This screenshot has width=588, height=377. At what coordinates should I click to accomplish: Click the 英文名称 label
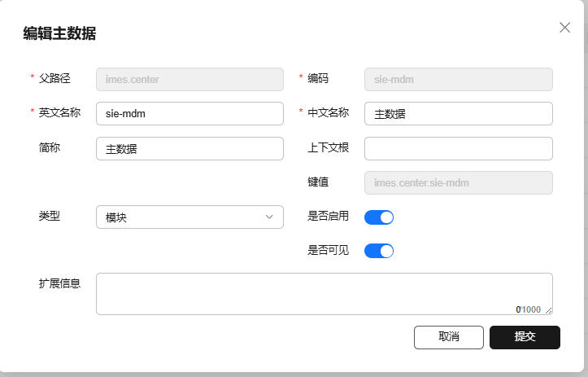pos(60,112)
